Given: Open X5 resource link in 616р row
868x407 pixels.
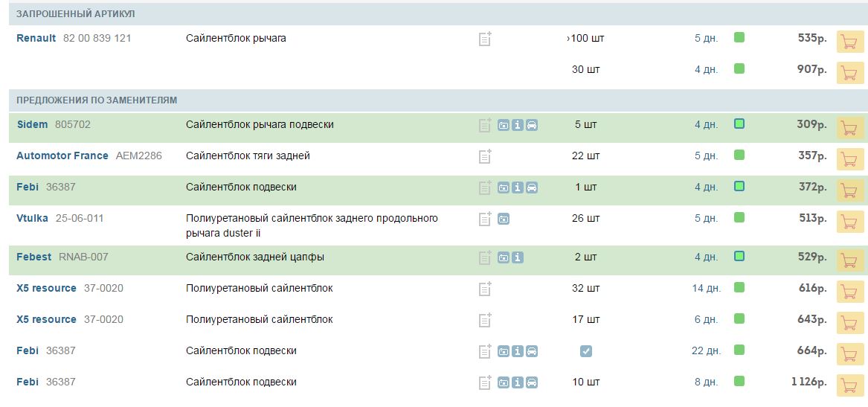Looking at the screenshot, I should pyautogui.click(x=47, y=289).
